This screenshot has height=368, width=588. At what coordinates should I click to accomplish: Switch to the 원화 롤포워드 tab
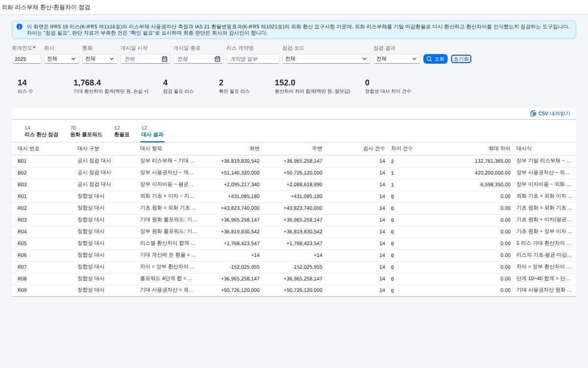(x=86, y=131)
